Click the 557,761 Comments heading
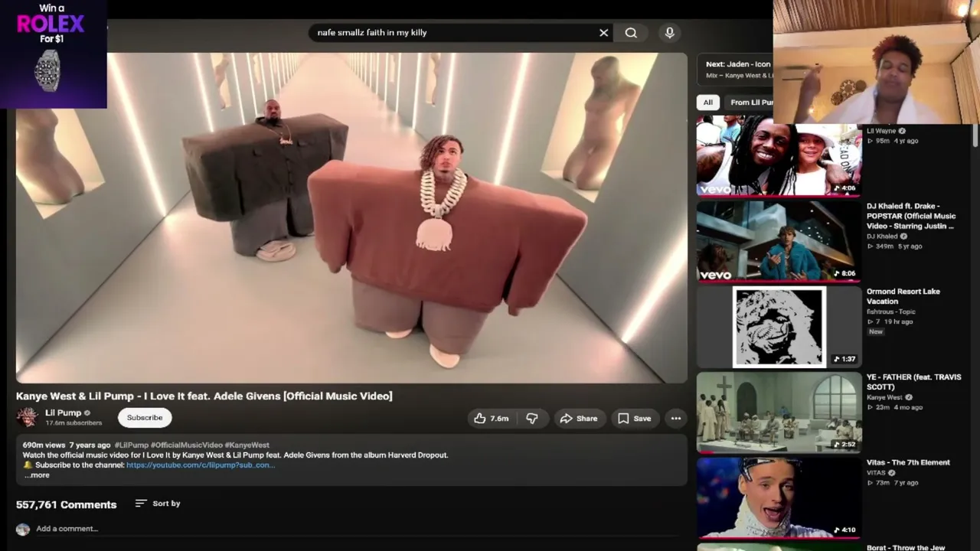Image resolution: width=980 pixels, height=551 pixels. 67,504
